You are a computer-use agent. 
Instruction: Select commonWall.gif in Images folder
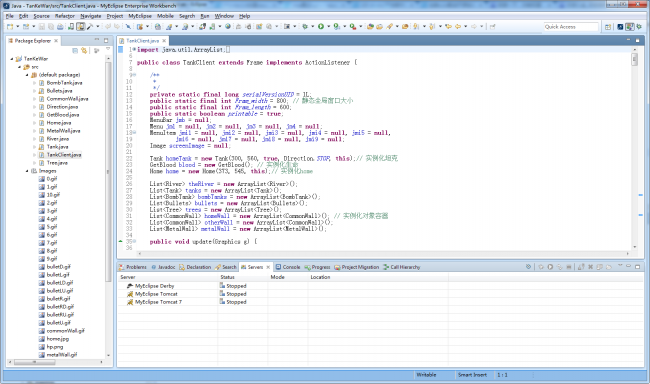[65, 331]
